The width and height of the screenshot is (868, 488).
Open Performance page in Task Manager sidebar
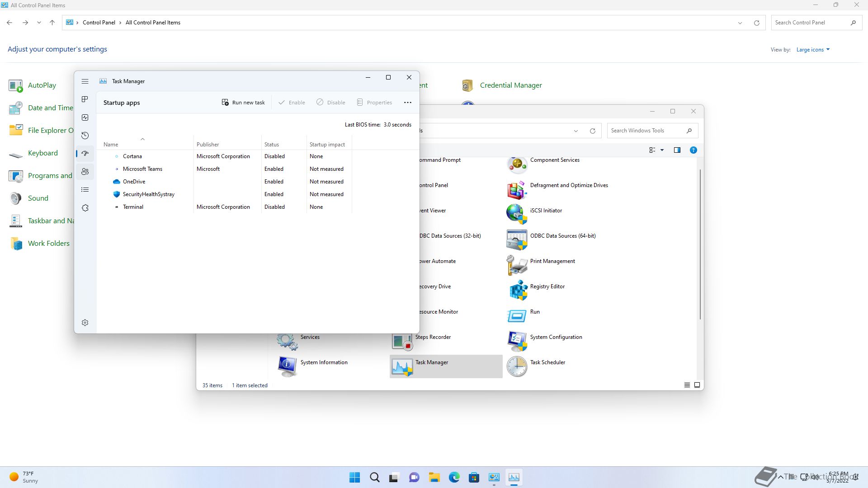click(85, 117)
